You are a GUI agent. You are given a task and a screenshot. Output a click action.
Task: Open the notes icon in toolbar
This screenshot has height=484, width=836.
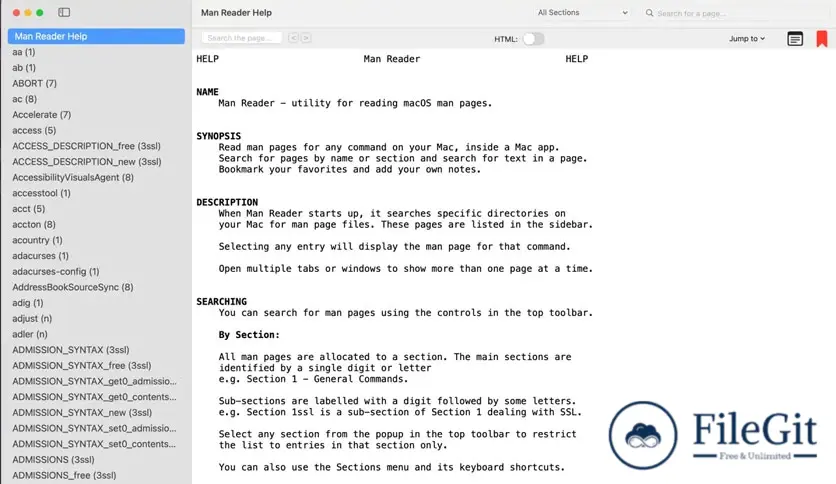795,39
